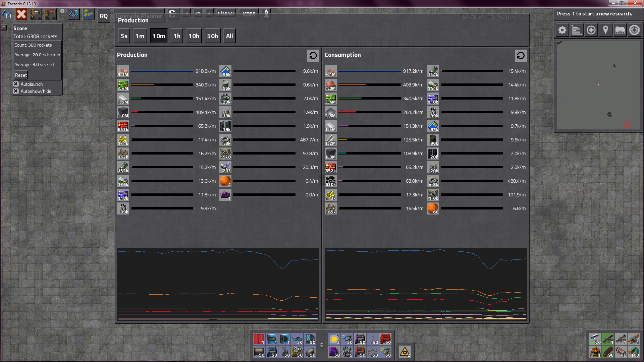Image resolution: width=644 pixels, height=362 pixels.
Task: Select the copper cable 9.1M production item
Action: tap(123, 71)
